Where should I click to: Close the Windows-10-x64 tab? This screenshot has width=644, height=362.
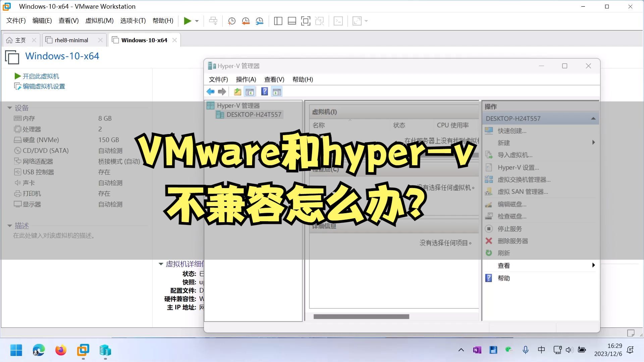point(174,40)
